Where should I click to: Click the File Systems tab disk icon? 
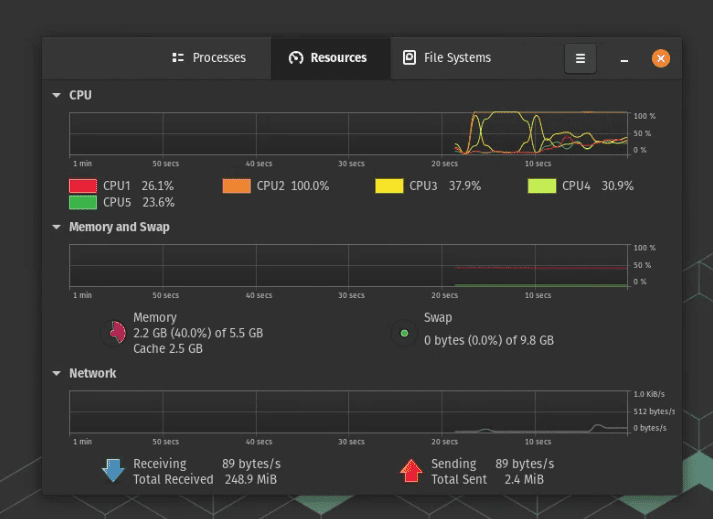click(x=409, y=58)
